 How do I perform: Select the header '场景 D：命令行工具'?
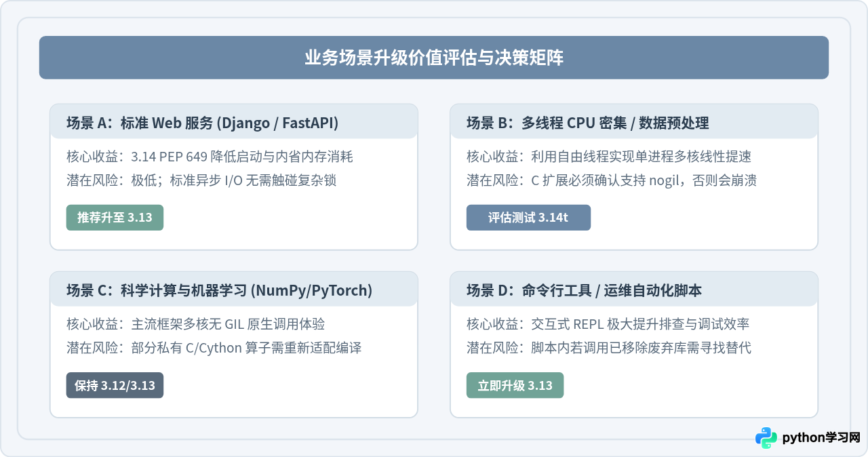coord(528,291)
